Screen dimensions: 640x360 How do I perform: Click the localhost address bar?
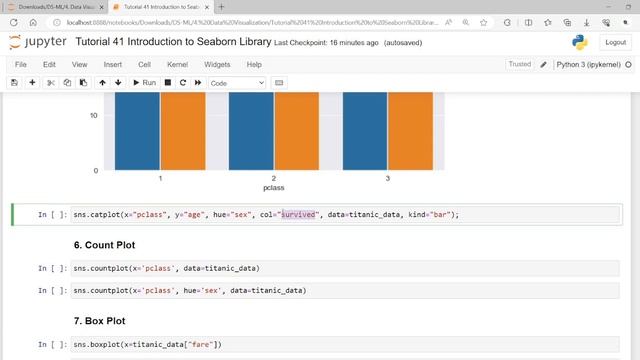coord(252,22)
